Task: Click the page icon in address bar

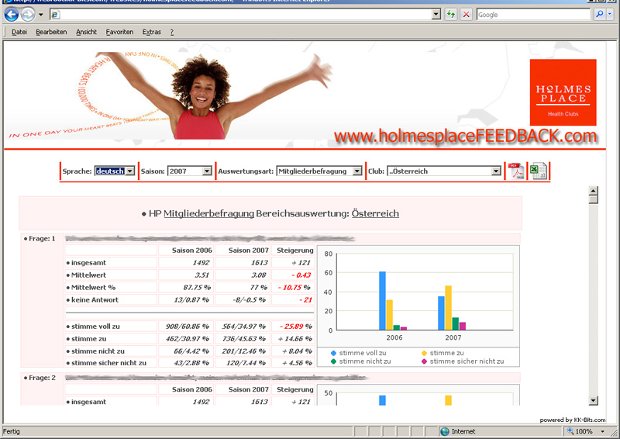Action: click(x=55, y=15)
